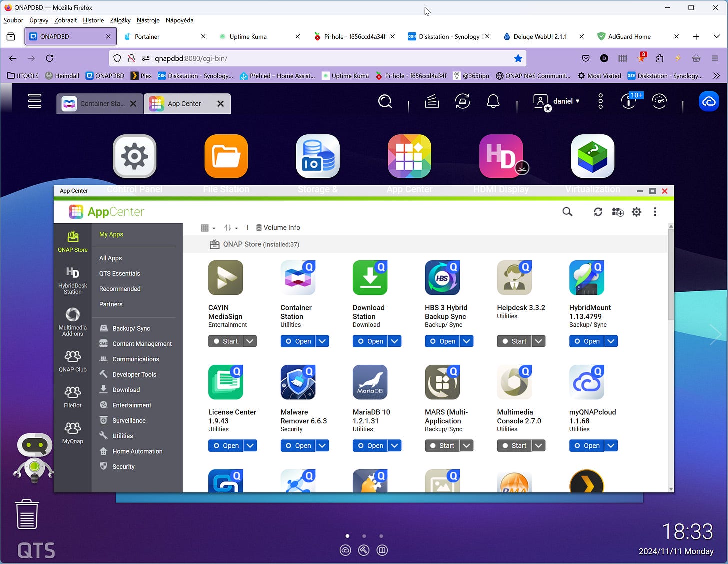Open event notifications bell icon
Screen dimensions: 728x564
click(x=493, y=101)
